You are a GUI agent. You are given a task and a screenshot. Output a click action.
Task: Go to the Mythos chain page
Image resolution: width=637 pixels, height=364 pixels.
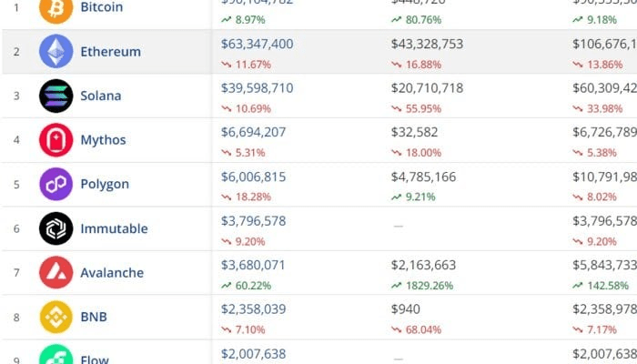coord(103,140)
